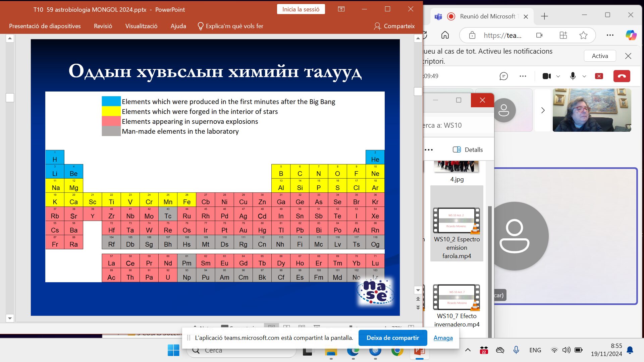
Task: Click the thumbnail pane scroll-up arrow
Action: pyautogui.click(x=10, y=39)
